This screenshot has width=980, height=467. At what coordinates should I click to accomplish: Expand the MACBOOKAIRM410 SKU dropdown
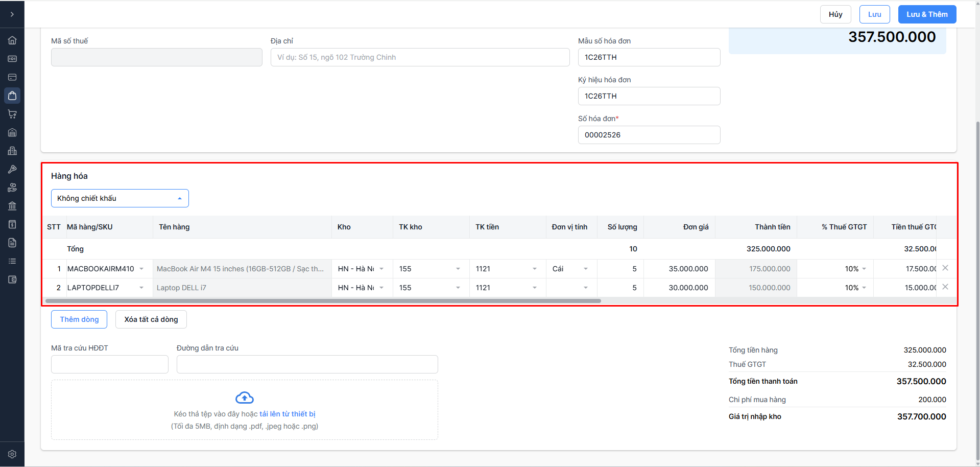pyautogui.click(x=141, y=269)
